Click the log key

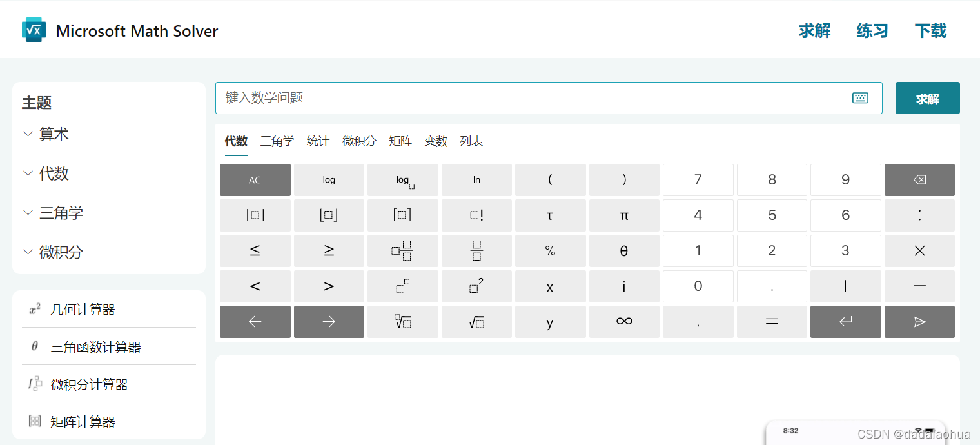(329, 180)
